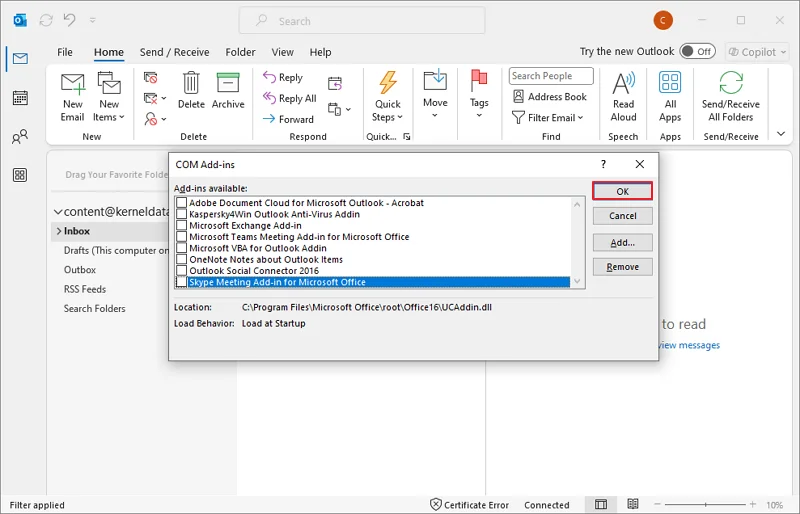Click OK in the COM Add-ins dialog
The height and width of the screenshot is (514, 800).
pyautogui.click(x=622, y=191)
